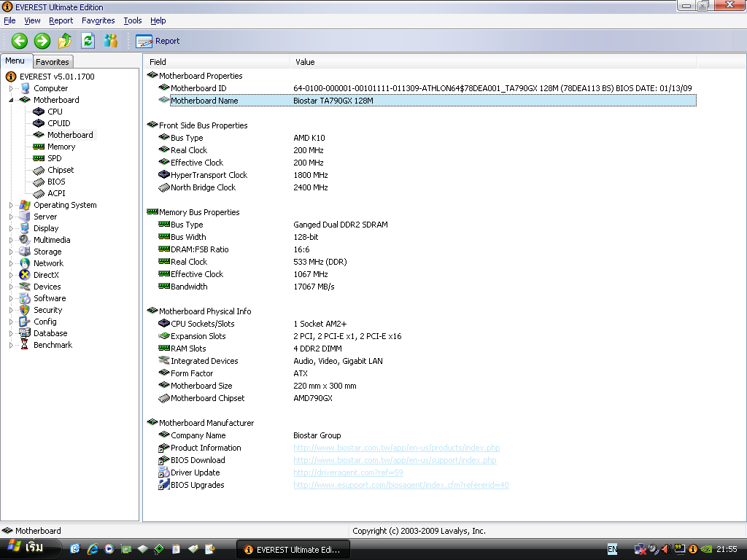Image resolution: width=747 pixels, height=560 pixels.
Task: Click the North Bridge Clock field
Action: (x=203, y=187)
